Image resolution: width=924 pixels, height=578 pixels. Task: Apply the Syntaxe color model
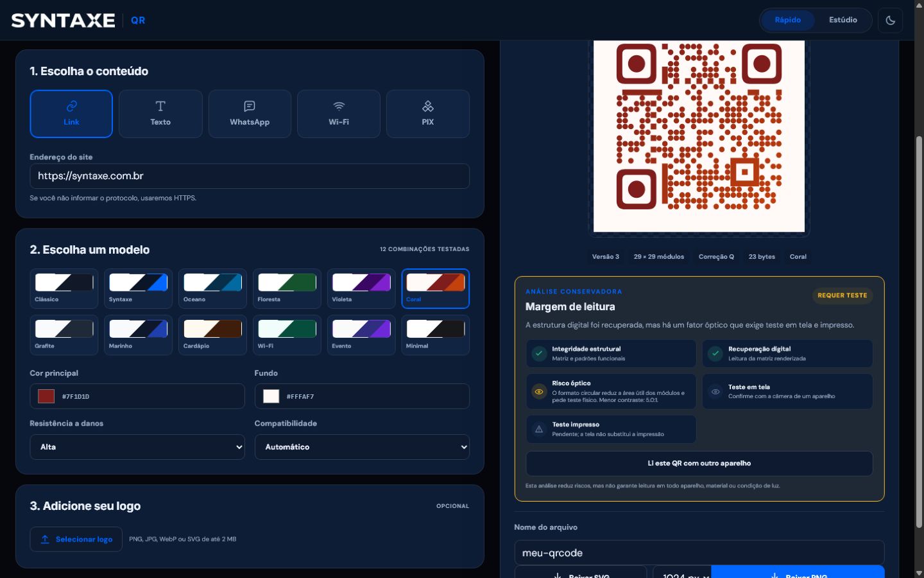tap(139, 288)
